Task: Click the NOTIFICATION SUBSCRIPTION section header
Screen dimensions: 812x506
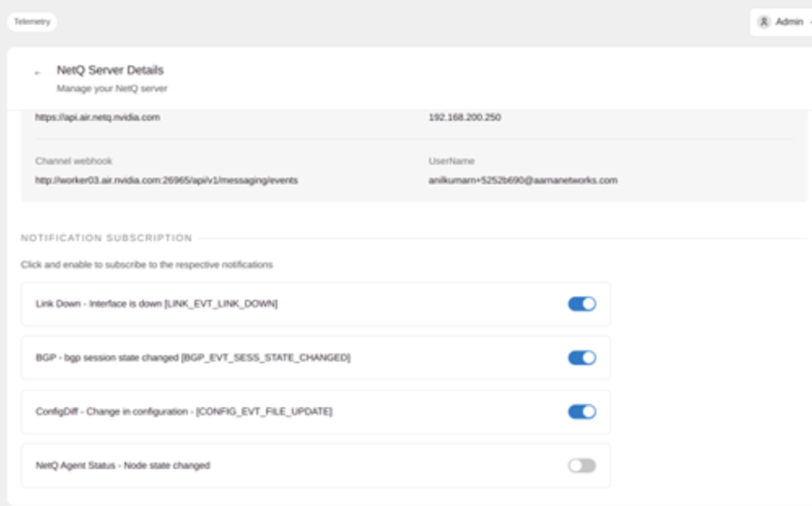Action: pos(106,238)
